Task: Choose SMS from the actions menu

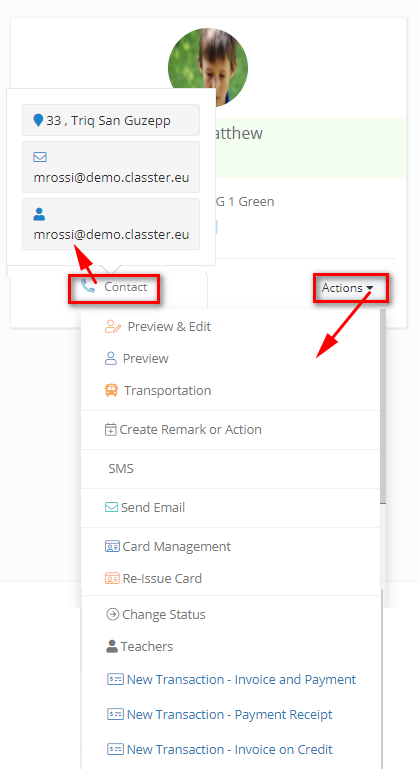Action: click(121, 468)
